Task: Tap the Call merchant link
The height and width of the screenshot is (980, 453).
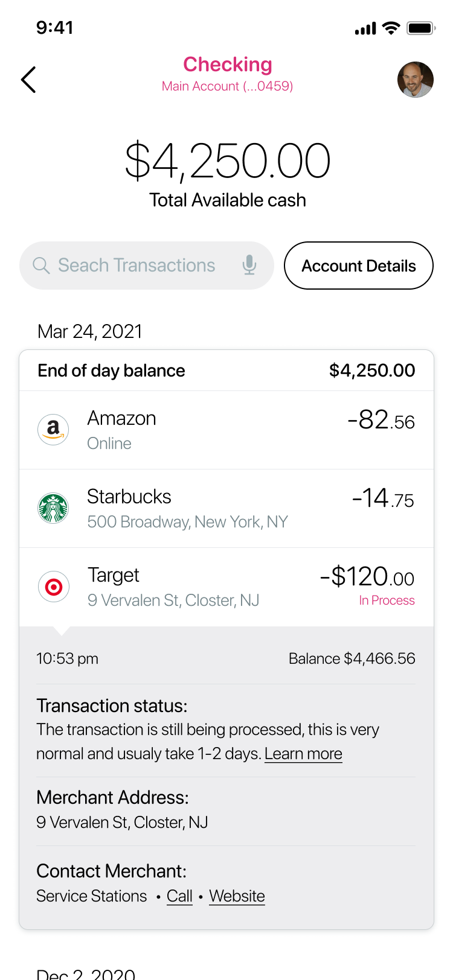Action: pos(179,896)
